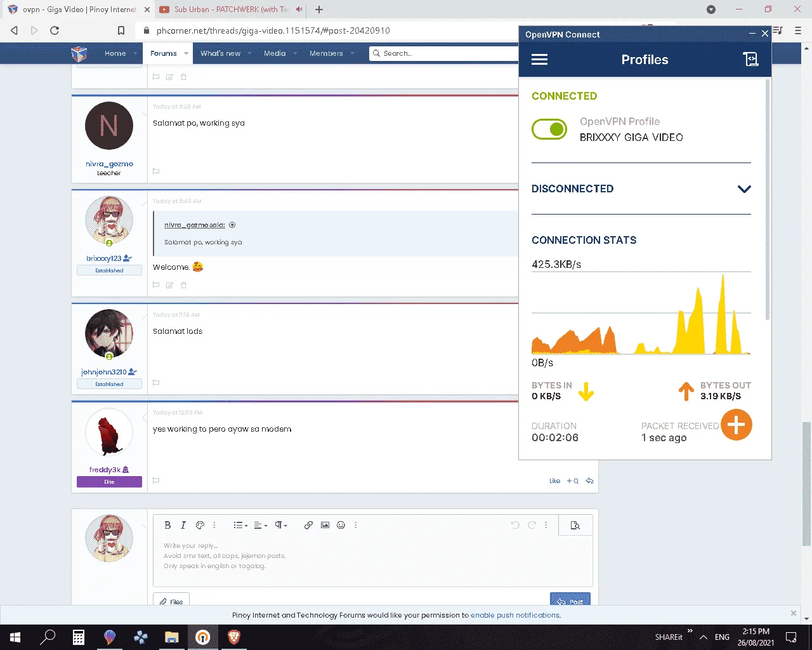Screen dimensions: 812x650
Task: Expand the Members dropdown arrow
Action: click(352, 53)
